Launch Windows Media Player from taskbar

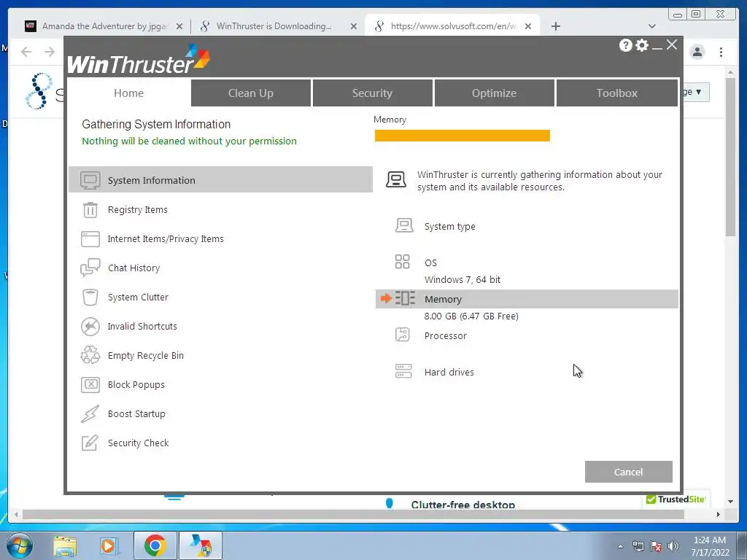pos(109,545)
